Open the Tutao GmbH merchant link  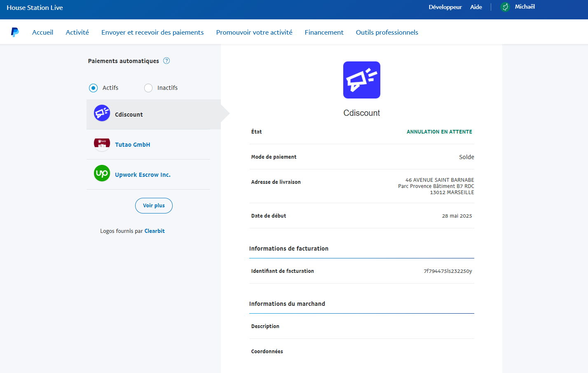133,145
